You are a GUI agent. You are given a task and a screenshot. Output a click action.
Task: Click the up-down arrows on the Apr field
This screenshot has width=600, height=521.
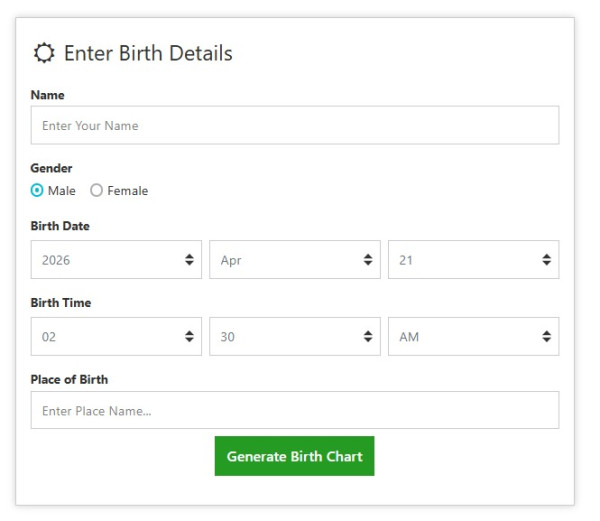coord(368,260)
